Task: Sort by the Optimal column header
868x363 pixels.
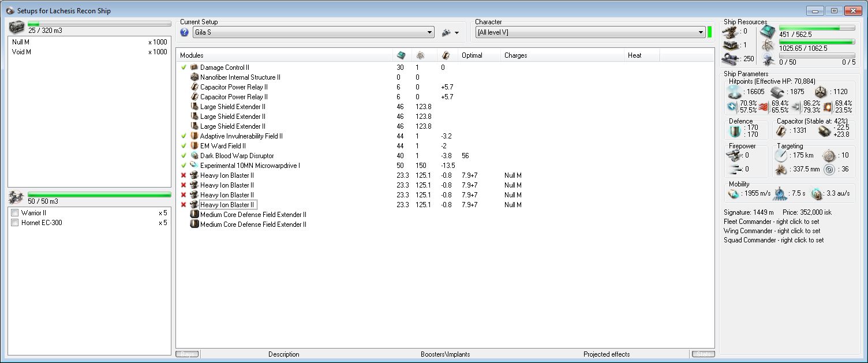Action: point(479,55)
